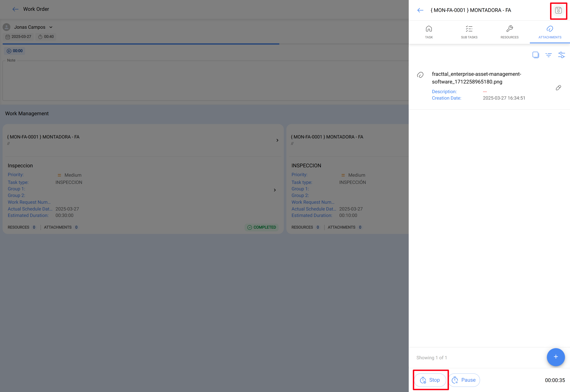Expand the Jonas Campos user dropdown

tap(51, 27)
